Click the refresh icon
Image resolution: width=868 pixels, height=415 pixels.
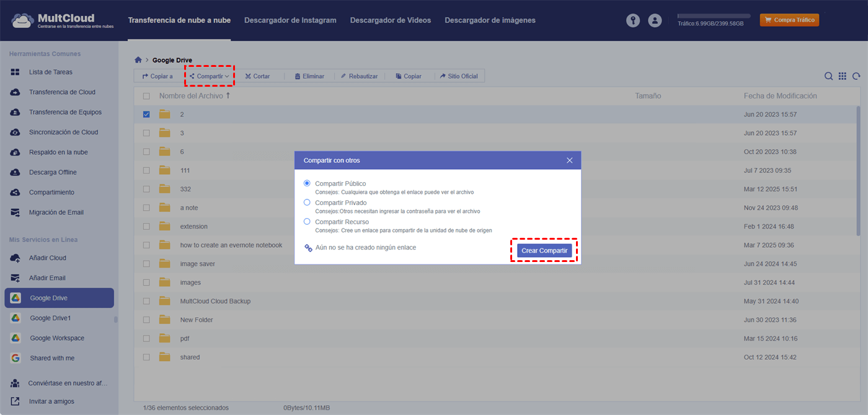tap(856, 76)
